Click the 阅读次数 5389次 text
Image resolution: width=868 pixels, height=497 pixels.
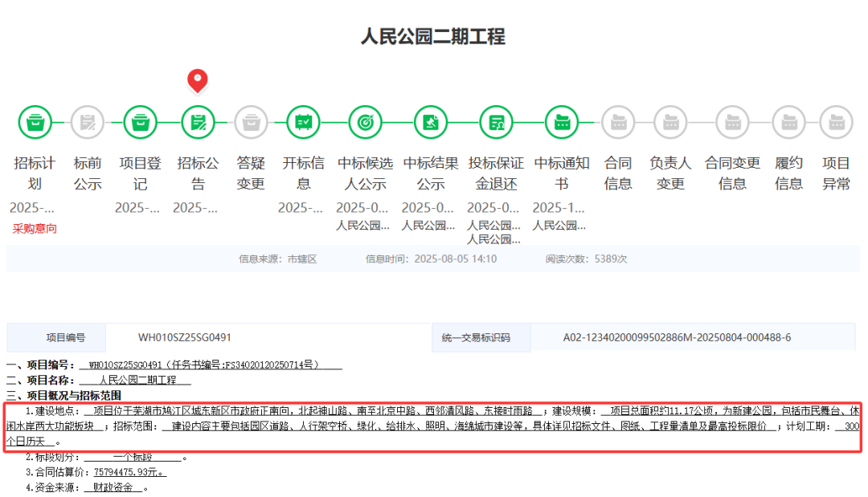coord(586,259)
